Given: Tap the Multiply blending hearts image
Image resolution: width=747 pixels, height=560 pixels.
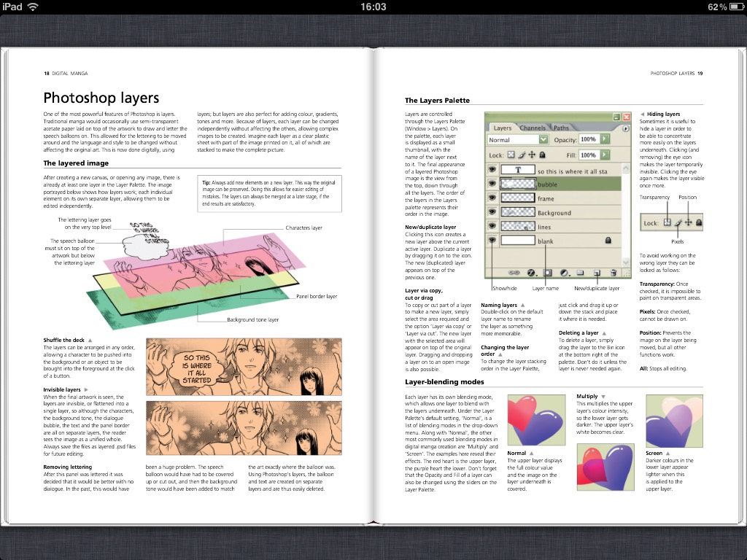Looking at the screenshot, I should 605,467.
